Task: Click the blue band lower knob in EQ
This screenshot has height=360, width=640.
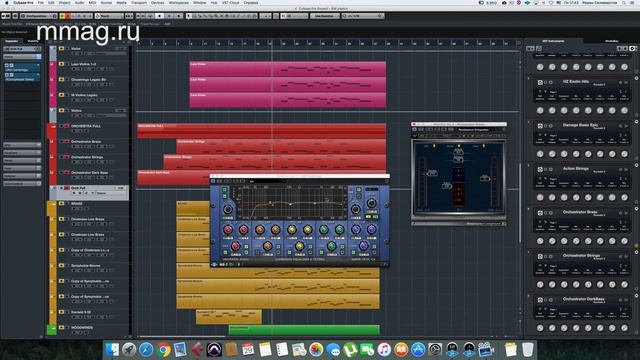Action: click(x=363, y=246)
